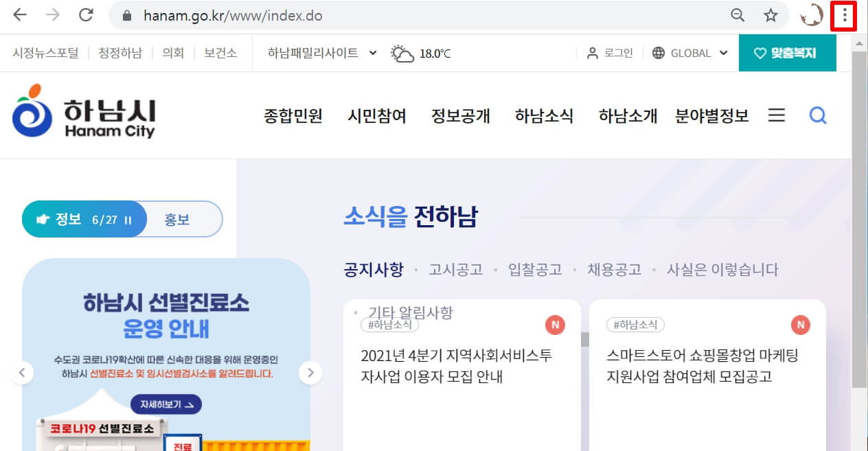868x451 pixels.
Task: Go back using the browser back arrow
Action: pos(21,15)
